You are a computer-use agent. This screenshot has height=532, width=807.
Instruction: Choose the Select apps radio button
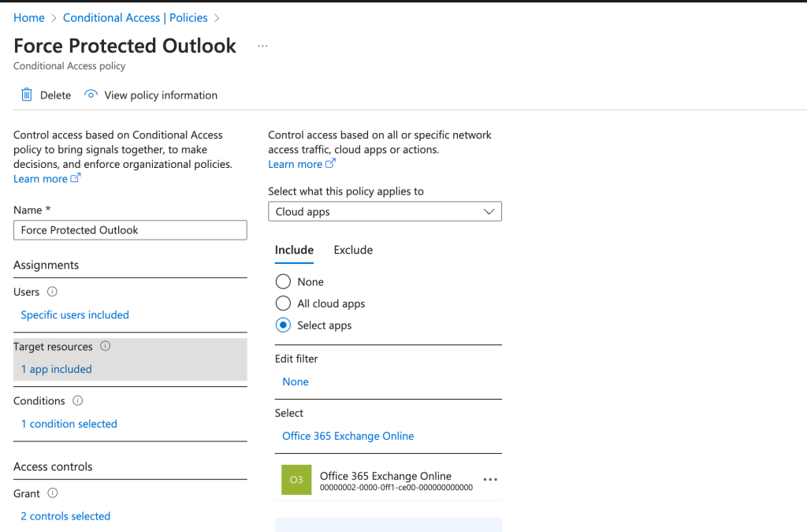(x=283, y=326)
